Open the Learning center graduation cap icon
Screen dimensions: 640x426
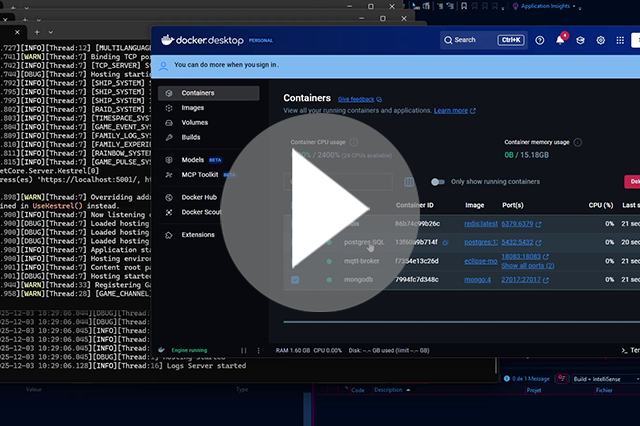(x=580, y=40)
